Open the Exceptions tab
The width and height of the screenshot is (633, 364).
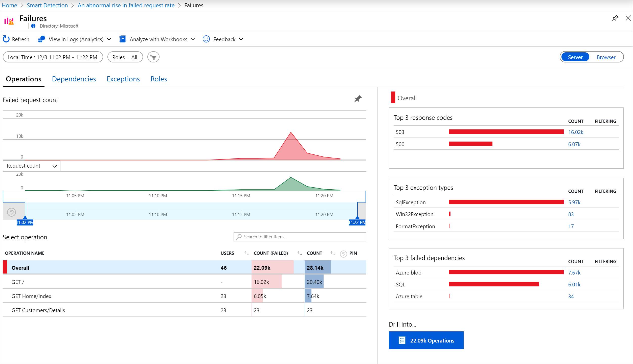tap(123, 79)
